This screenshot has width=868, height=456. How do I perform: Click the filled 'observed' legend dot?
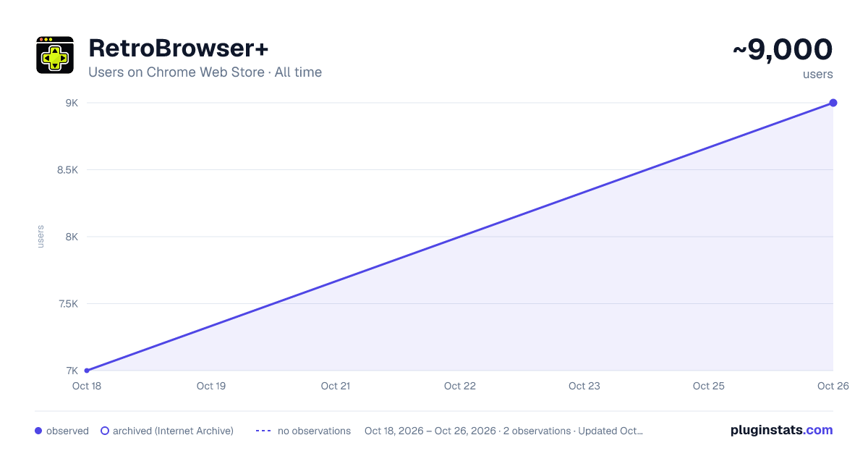tap(38, 431)
